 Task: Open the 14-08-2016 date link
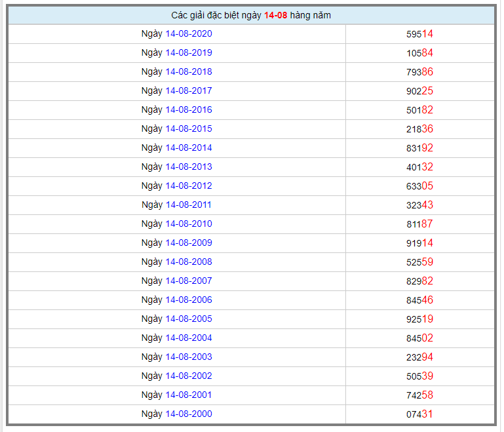[x=189, y=109]
